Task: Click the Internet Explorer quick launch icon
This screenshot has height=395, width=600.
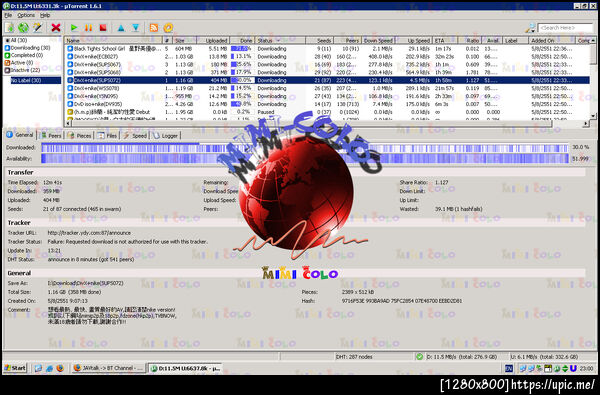Action: 49,368
